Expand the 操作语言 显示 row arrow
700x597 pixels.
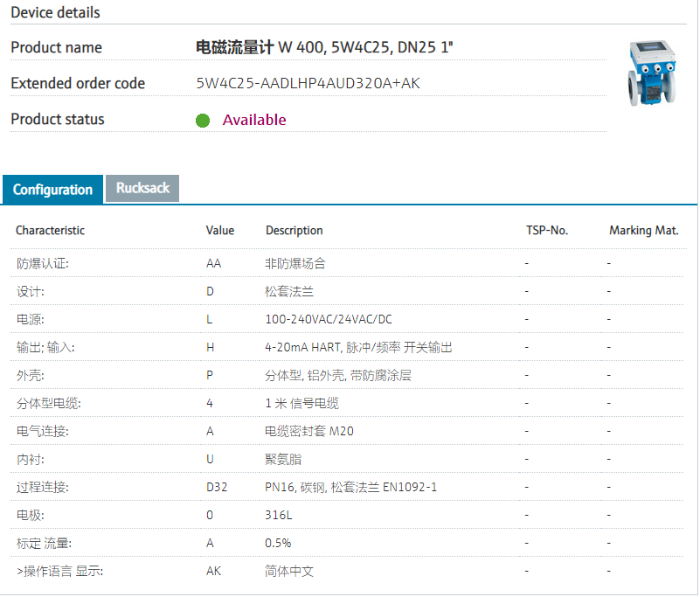click(x=19, y=571)
